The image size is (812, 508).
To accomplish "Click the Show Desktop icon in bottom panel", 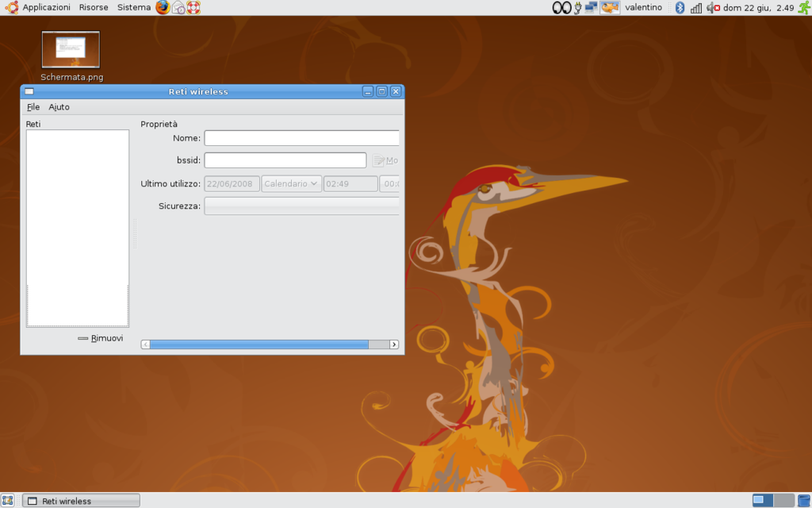I will pos(8,501).
